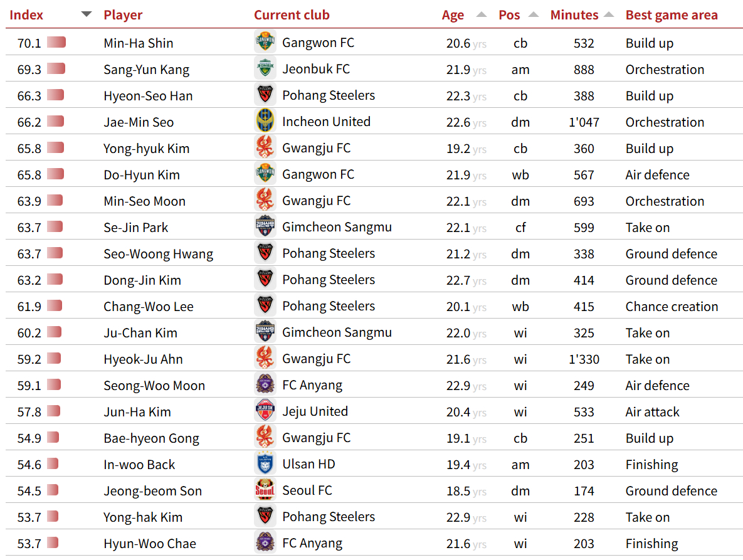The image size is (743, 560).
Task: Click the Gangwon FC crest beside Min-Ha Shin
Action: [265, 43]
